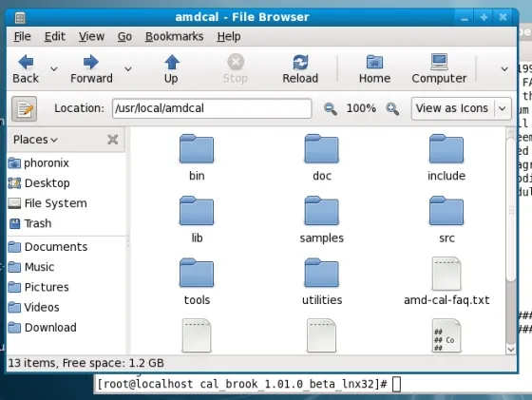532x400 pixels.
Task: Open Music bookmark in sidebar
Action: (30, 267)
